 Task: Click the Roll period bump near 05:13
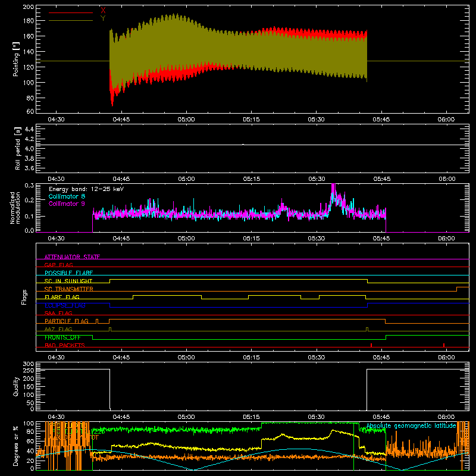pos(243,145)
